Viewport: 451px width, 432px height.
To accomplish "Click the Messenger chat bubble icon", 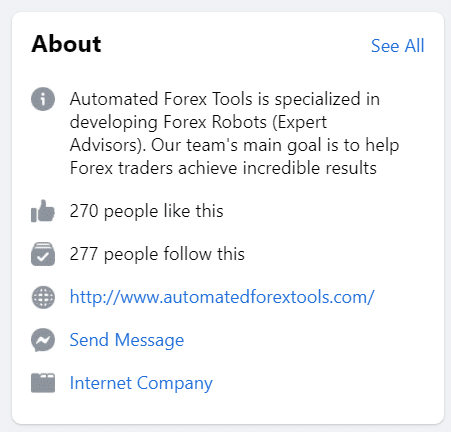I will (x=43, y=340).
